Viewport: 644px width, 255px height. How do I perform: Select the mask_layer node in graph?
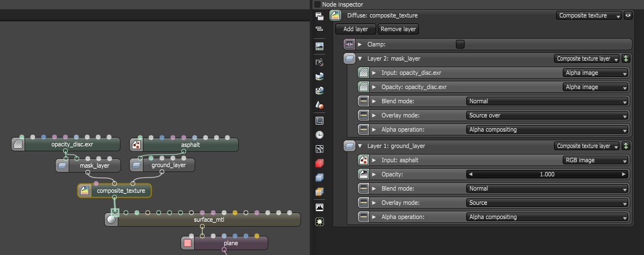pos(88,165)
